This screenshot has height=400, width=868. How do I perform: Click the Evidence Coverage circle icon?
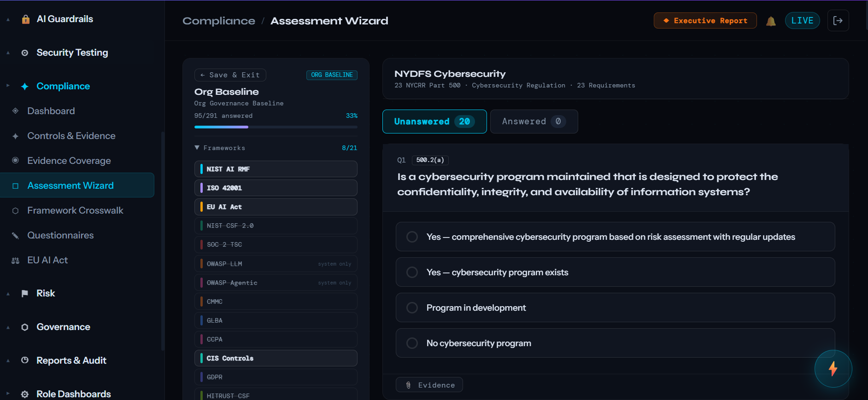coord(16,161)
